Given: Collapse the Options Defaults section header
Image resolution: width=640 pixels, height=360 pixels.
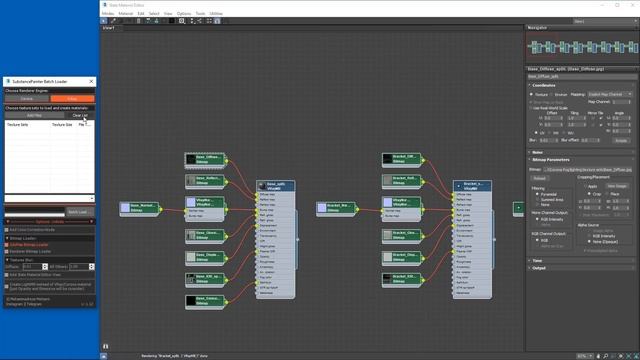Looking at the screenshot, I should pyautogui.click(x=49, y=222).
